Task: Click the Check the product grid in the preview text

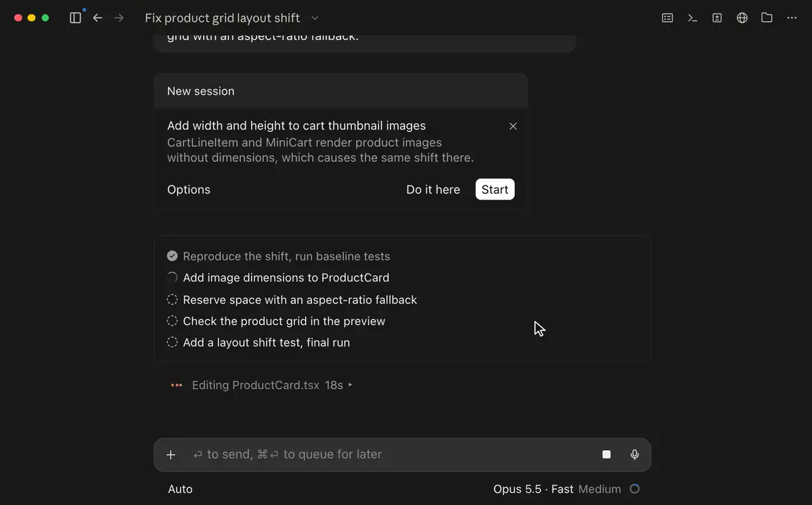Action: point(284,321)
